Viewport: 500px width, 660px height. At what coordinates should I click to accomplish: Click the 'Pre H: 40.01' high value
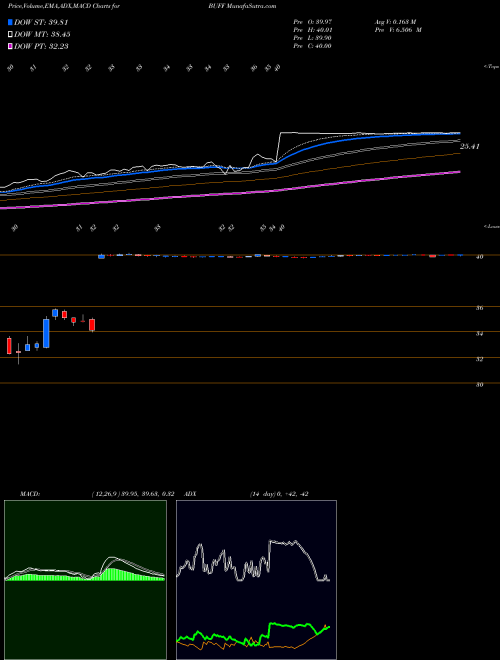tap(313, 30)
